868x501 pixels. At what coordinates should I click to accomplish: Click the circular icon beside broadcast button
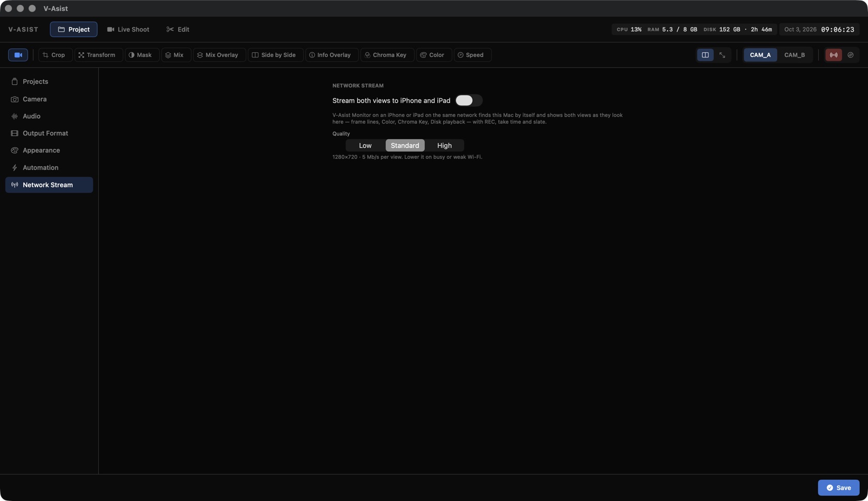click(x=850, y=55)
